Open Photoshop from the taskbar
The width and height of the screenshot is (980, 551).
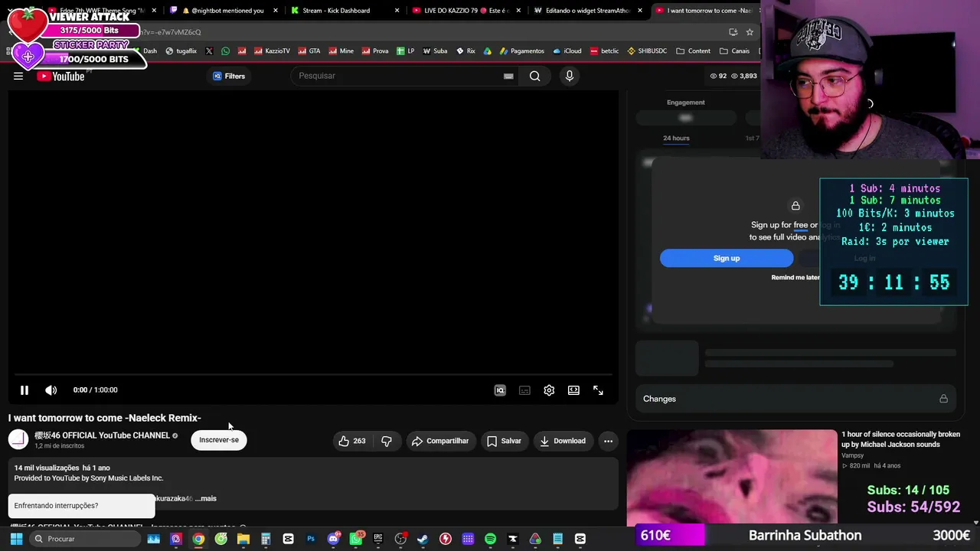pos(311,539)
